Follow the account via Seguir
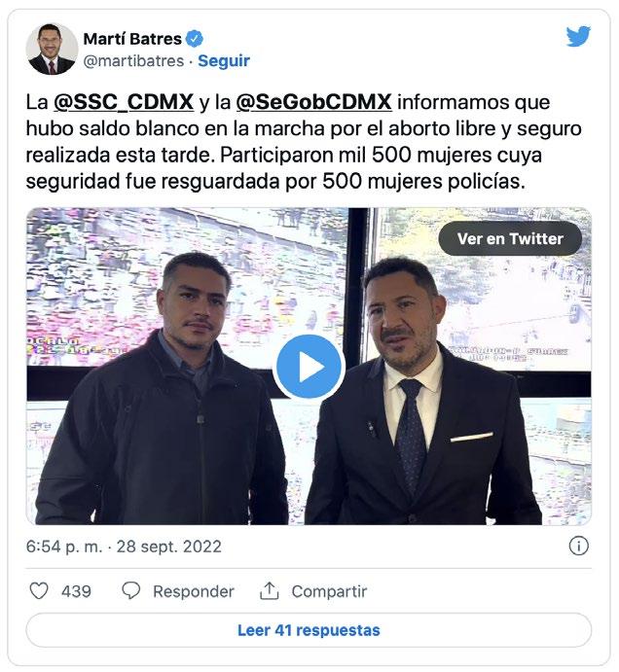Image resolution: width=619 pixels, height=672 pixels. coord(224,61)
